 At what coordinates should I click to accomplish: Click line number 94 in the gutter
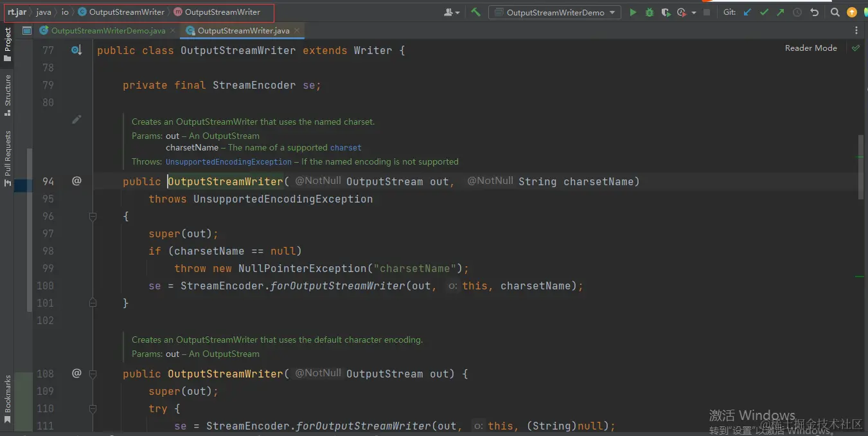[48, 182]
